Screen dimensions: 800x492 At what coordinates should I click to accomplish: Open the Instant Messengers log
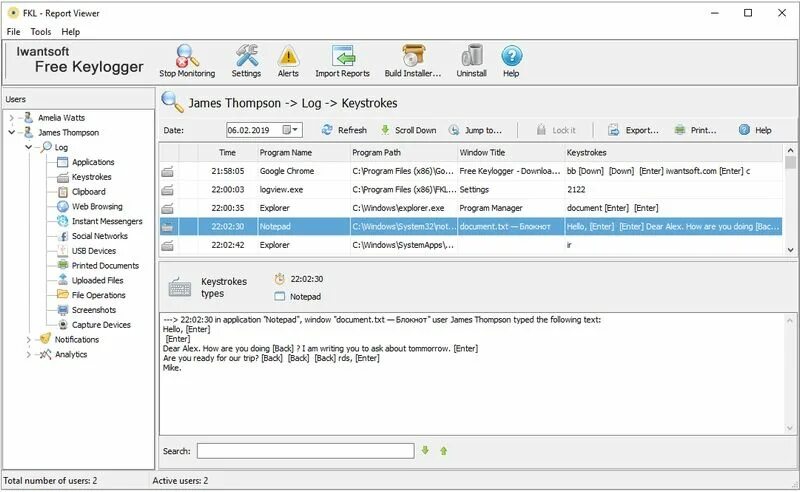click(107, 222)
